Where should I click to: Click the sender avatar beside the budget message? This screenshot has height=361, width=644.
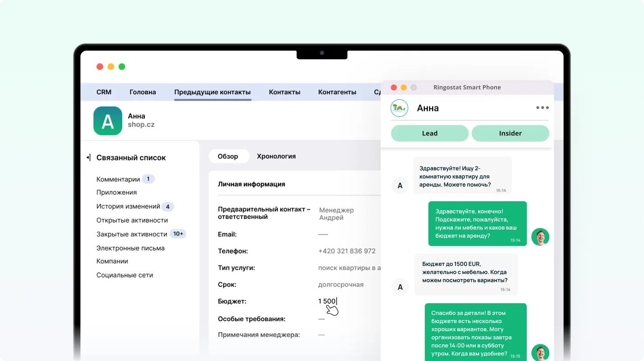tap(400, 287)
